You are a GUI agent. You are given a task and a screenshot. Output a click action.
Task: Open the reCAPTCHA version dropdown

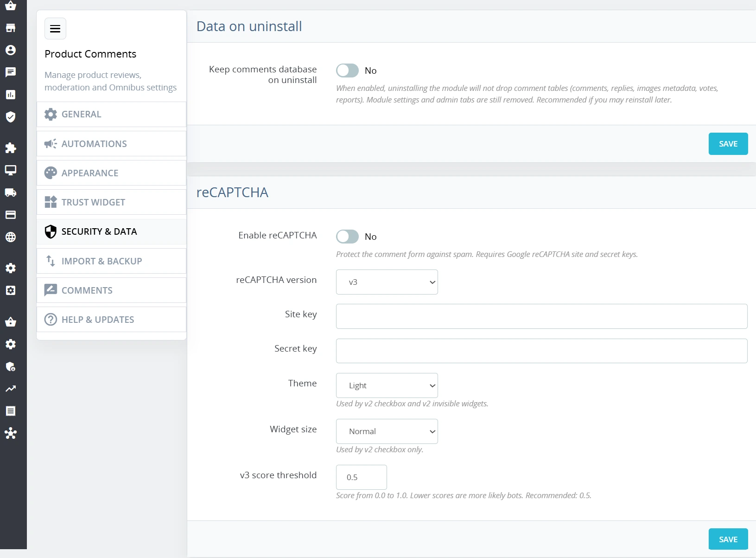point(387,282)
